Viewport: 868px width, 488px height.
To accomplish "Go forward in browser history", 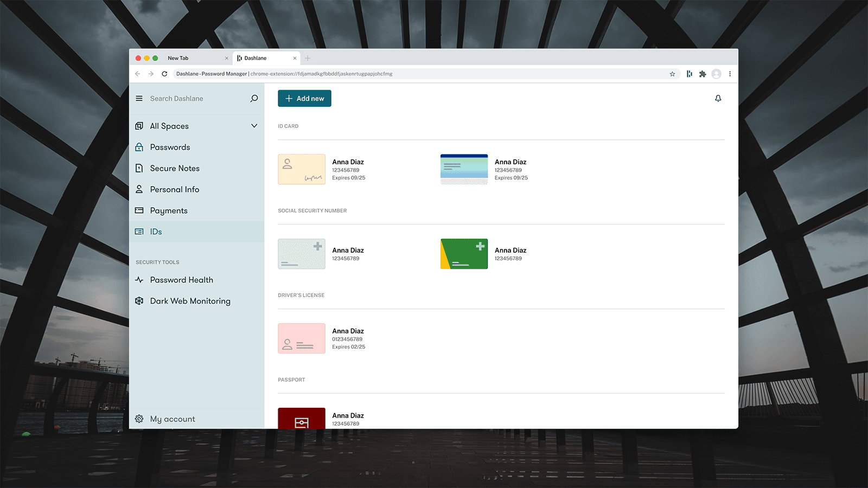I will click(x=151, y=74).
